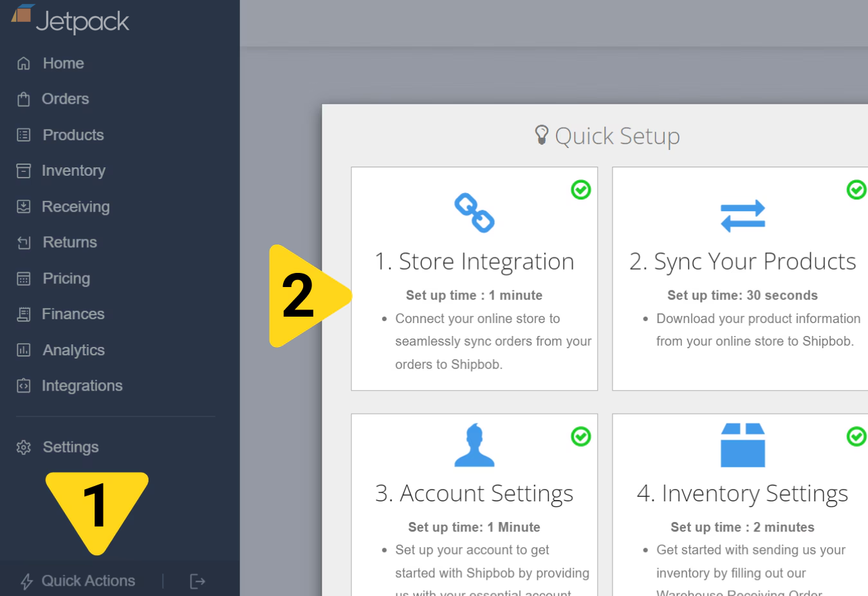Select the Returns arrow icon

[23, 242]
